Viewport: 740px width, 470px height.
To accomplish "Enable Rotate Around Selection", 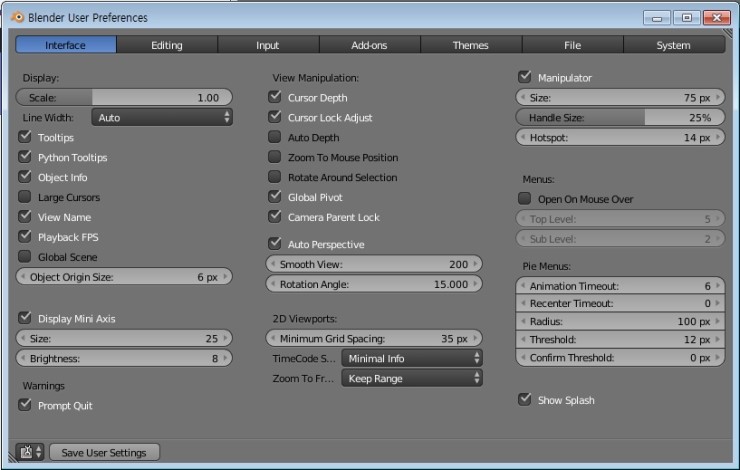I will pos(275,176).
